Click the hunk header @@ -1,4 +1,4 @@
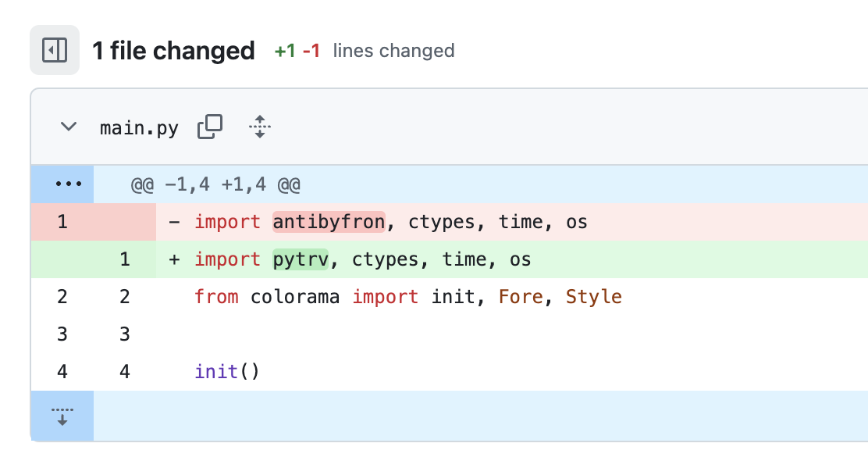Viewport: 868px width, 461px height. coord(215,185)
